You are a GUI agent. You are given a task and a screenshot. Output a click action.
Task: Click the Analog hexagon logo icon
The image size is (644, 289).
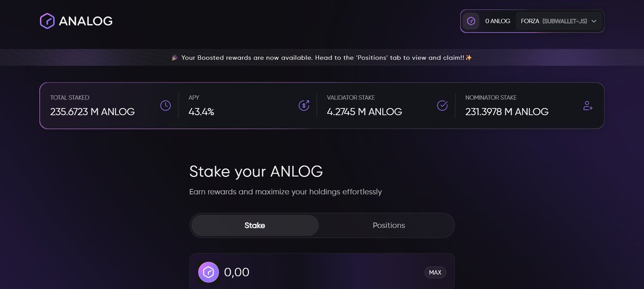point(47,21)
